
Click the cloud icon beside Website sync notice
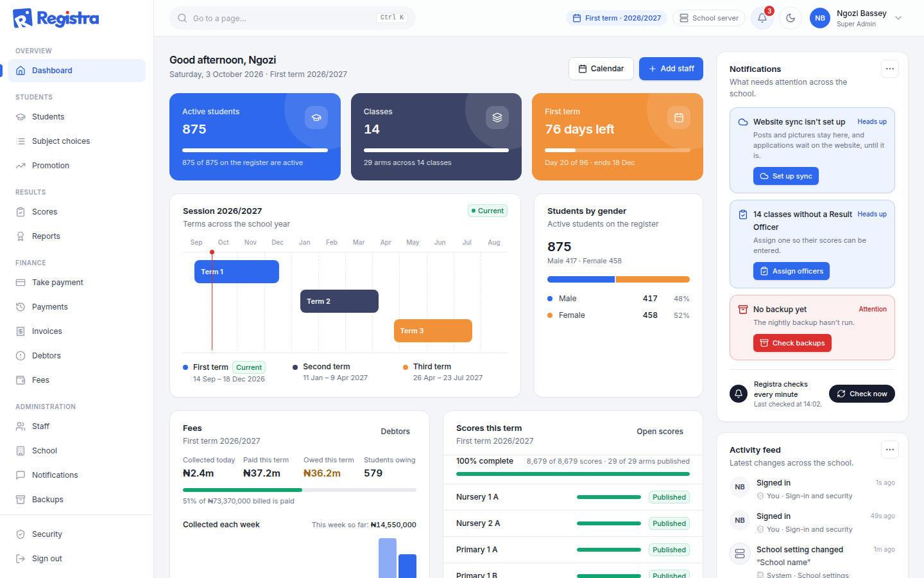(x=743, y=122)
